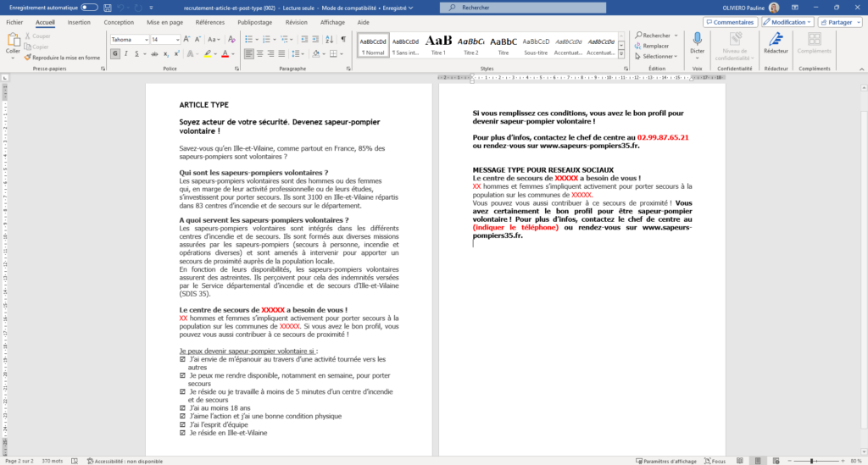868x465 pixels.
Task: Toggle bold (G) formatting
Action: point(115,54)
